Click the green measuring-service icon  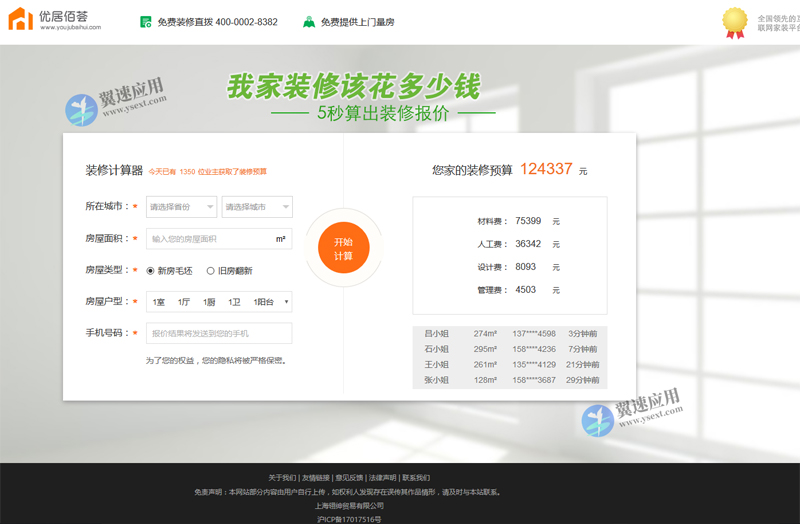(x=309, y=22)
